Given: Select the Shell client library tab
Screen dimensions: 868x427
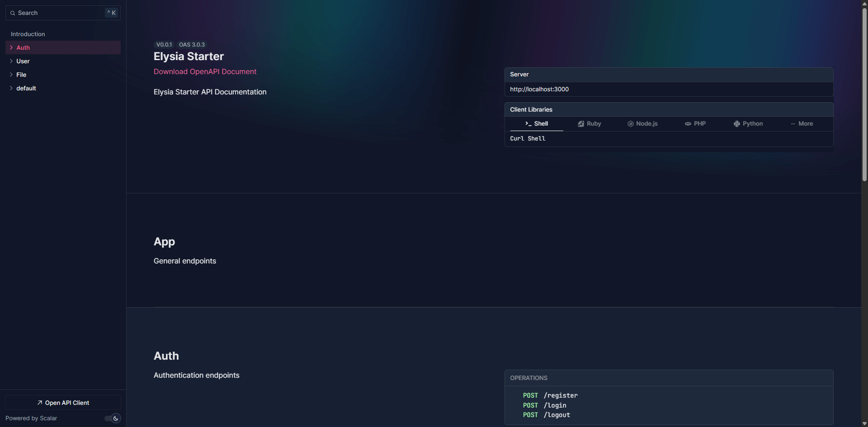Looking at the screenshot, I should 537,124.
